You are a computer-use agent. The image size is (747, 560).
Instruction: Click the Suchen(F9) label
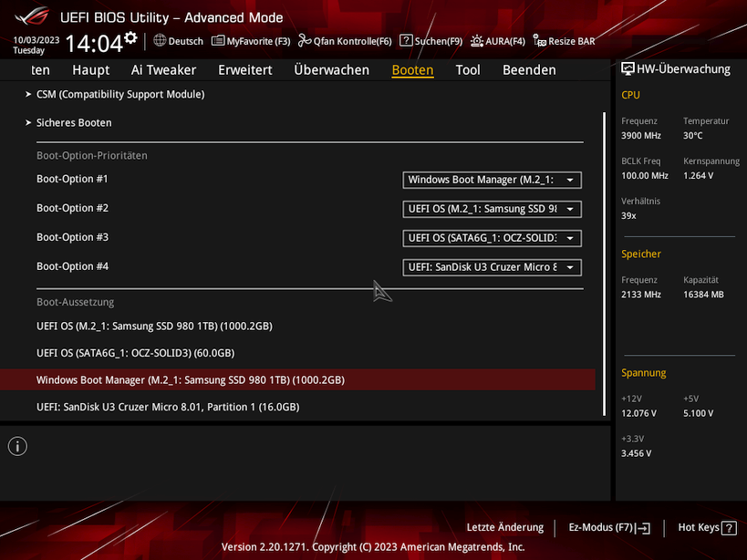pos(439,41)
